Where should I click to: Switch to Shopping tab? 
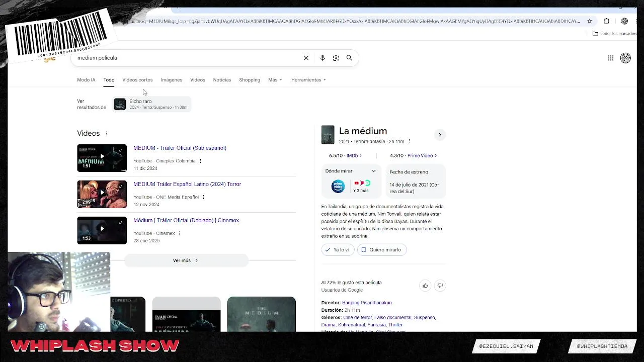250,80
